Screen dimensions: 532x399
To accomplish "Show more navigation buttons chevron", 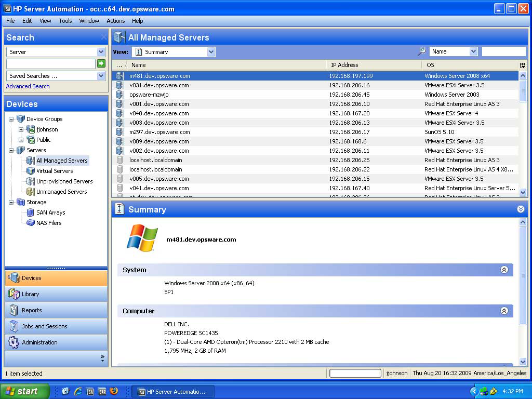I will point(102,358).
